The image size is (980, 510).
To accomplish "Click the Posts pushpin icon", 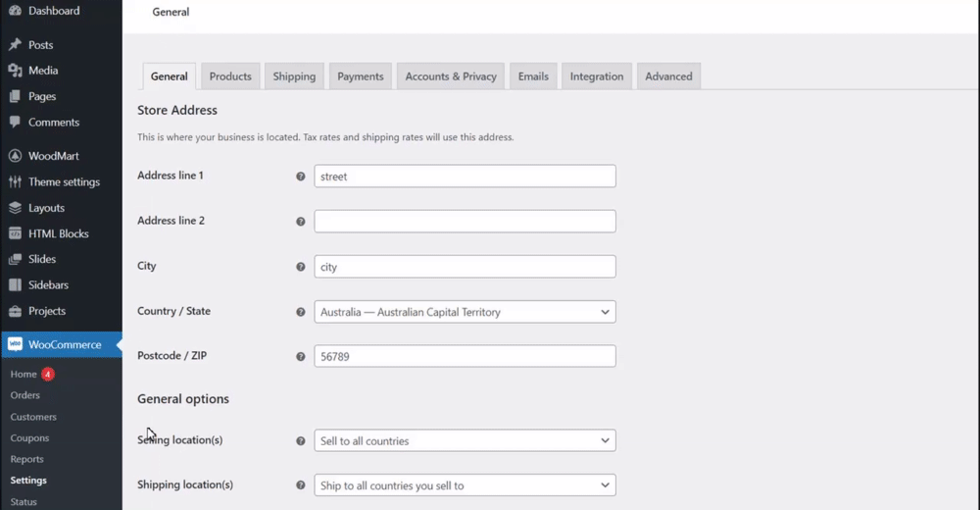I will pos(15,45).
